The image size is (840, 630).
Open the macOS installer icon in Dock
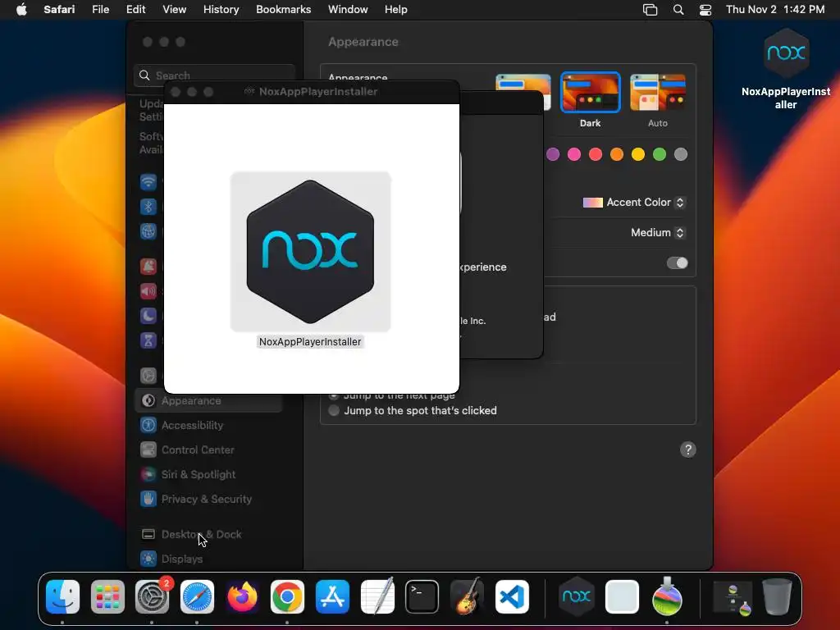[667, 597]
